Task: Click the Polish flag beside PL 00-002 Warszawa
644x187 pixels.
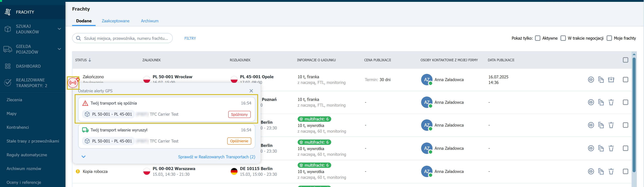Action: click(147, 172)
